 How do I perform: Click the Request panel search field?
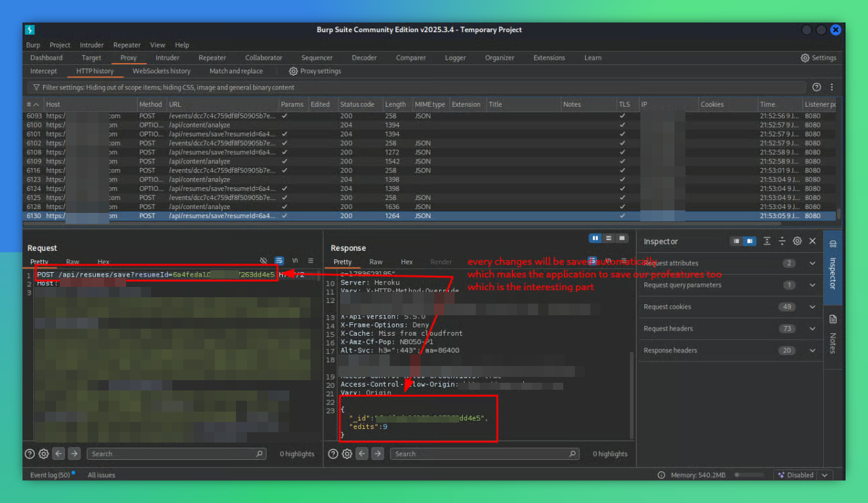[x=176, y=453]
